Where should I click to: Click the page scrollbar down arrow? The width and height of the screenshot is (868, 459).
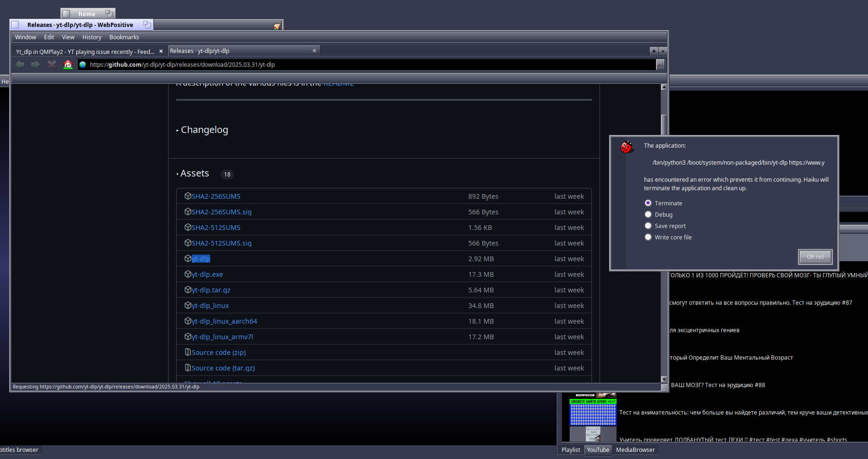tap(664, 379)
